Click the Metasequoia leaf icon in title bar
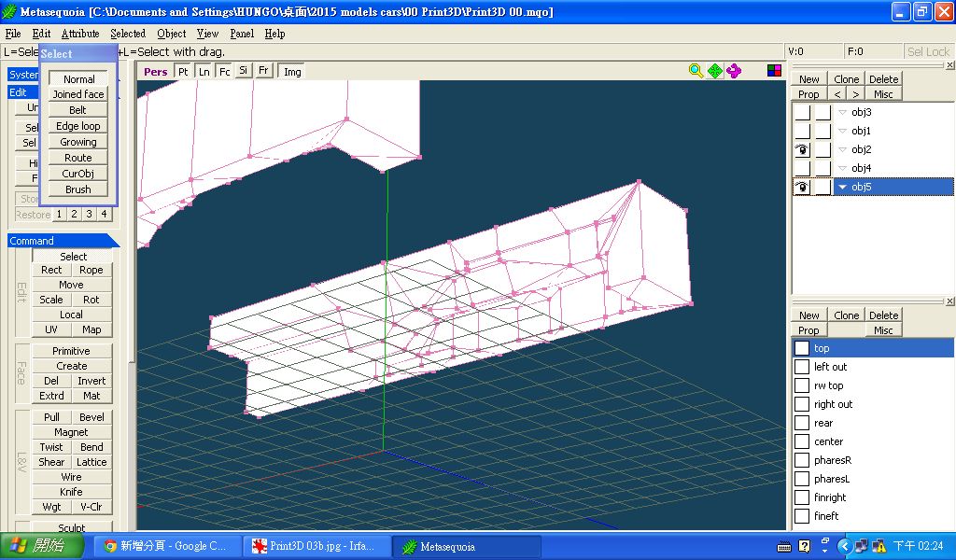This screenshot has width=956, height=560. (x=11, y=12)
